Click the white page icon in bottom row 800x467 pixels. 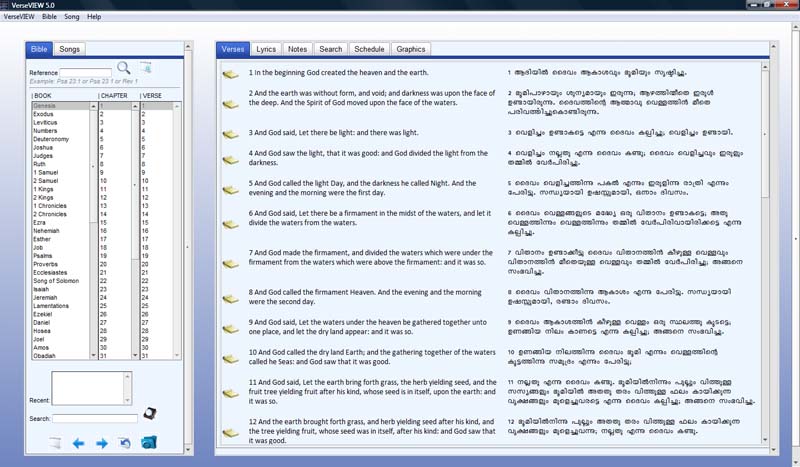[x=55, y=443]
